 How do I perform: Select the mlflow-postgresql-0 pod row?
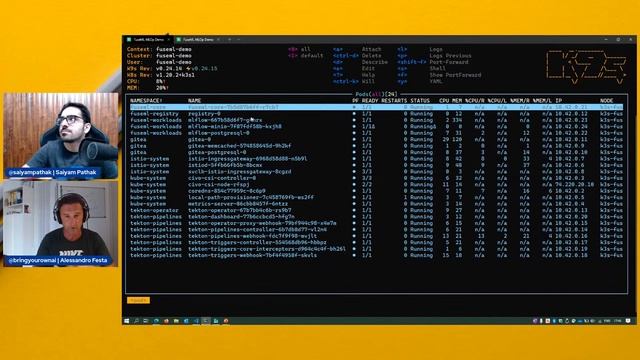[376, 133]
